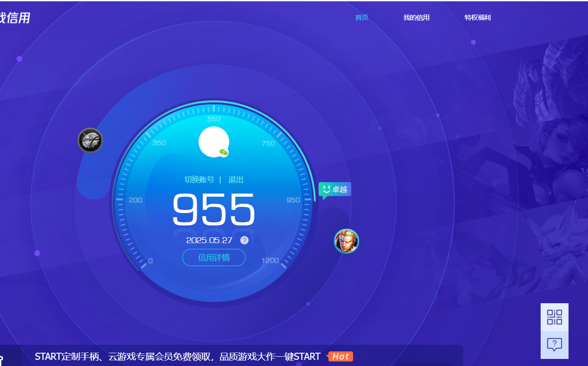This screenshot has width=588, height=366.
Task: Click the 信用详情 button
Action: pos(214,258)
